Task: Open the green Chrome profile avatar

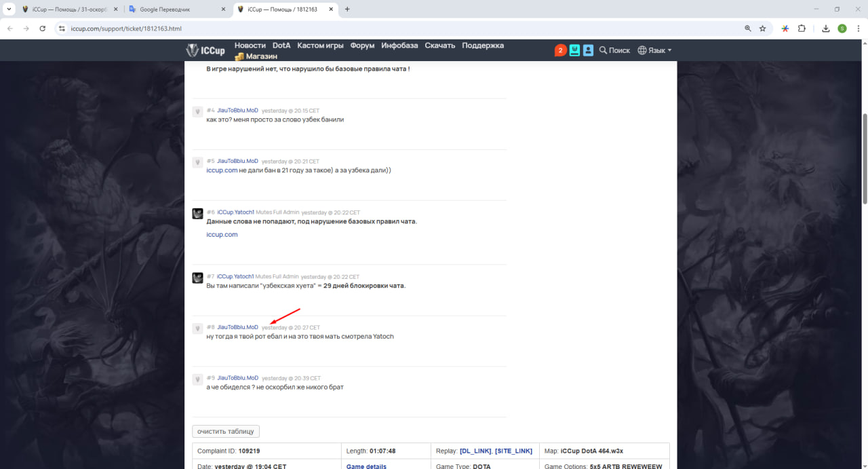Action: [842, 29]
